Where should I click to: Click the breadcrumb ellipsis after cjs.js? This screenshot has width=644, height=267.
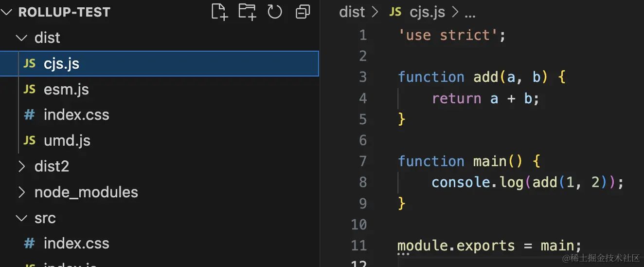470,15
